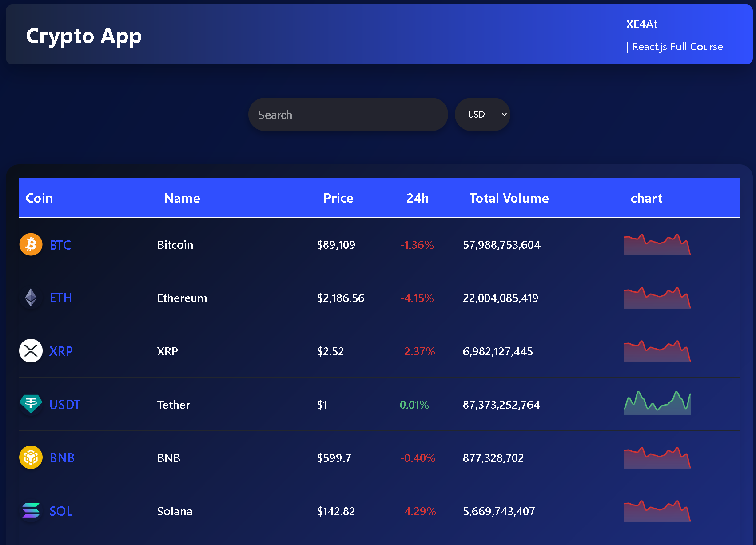View the Ethereum price sparkline chart
The image size is (756, 545).
657,298
